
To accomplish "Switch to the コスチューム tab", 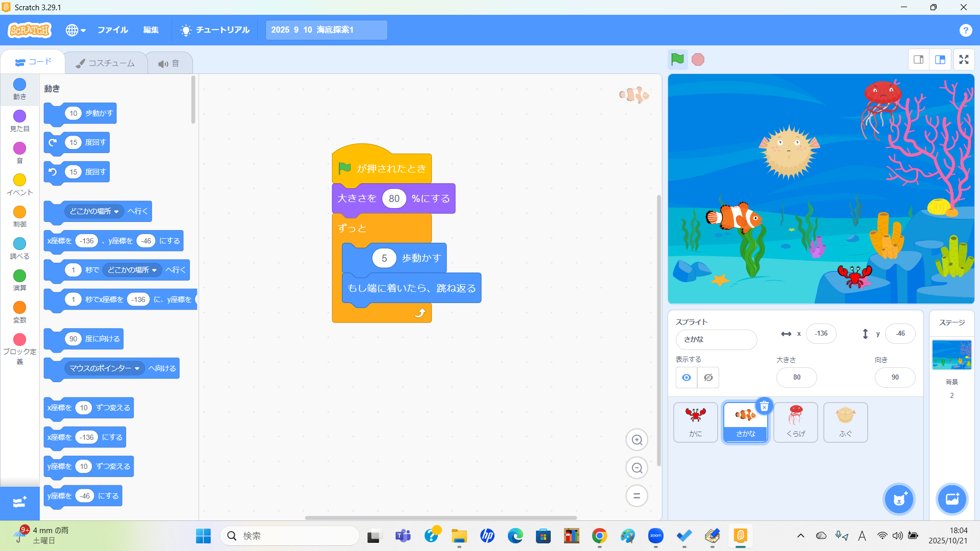I will pos(106,63).
